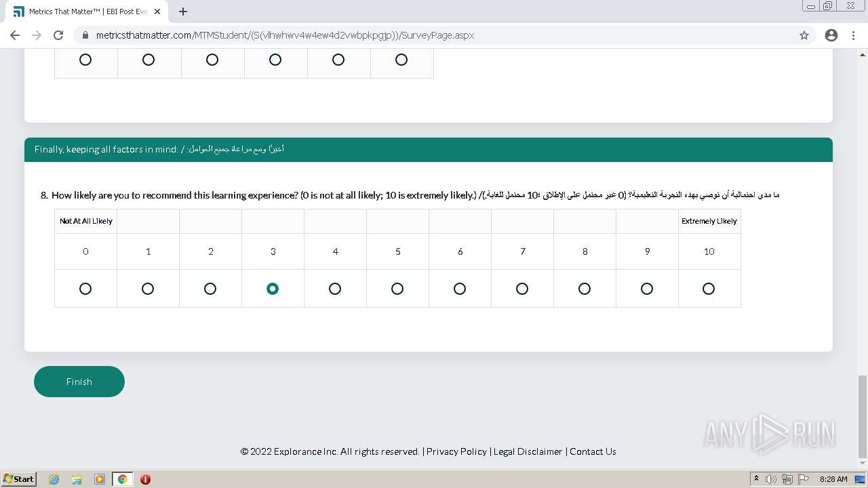
Task: Click in the address bar URL
Action: (x=285, y=35)
